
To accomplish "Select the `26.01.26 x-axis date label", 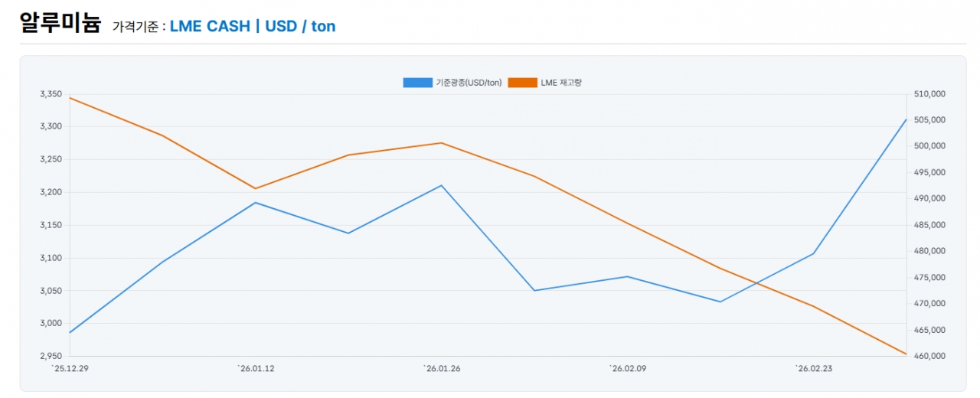I will [442, 369].
